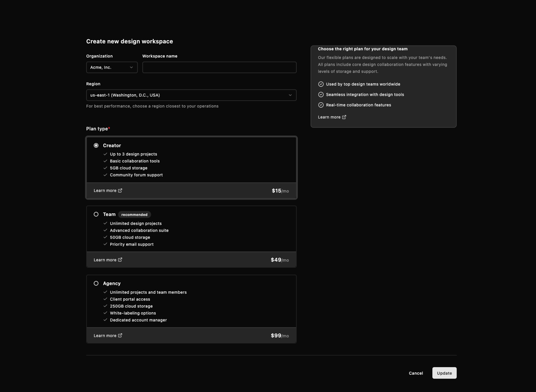
Task: Focus the Workspace name input field
Action: point(219,67)
